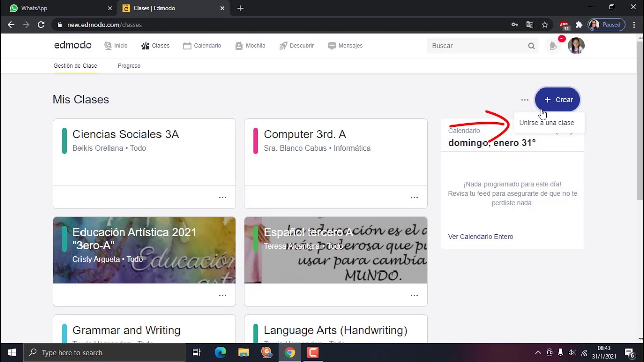This screenshot has height=362, width=644.
Task: Open the volume control
Action: pyautogui.click(x=572, y=353)
